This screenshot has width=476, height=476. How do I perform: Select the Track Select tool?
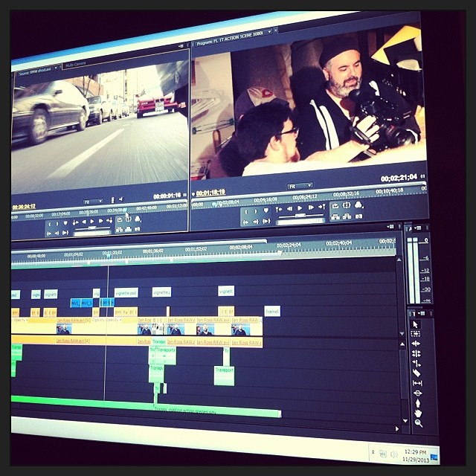tap(416, 334)
